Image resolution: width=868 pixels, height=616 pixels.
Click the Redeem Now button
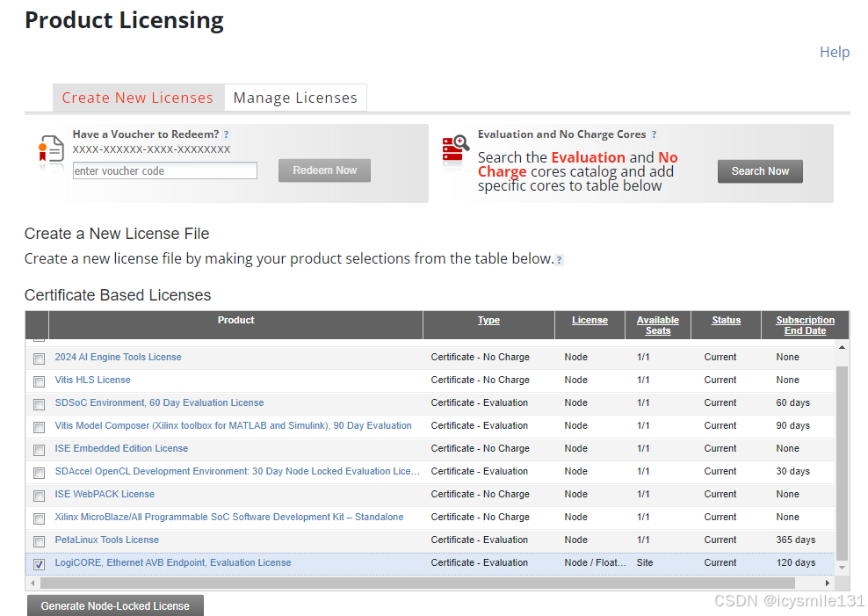coord(324,170)
